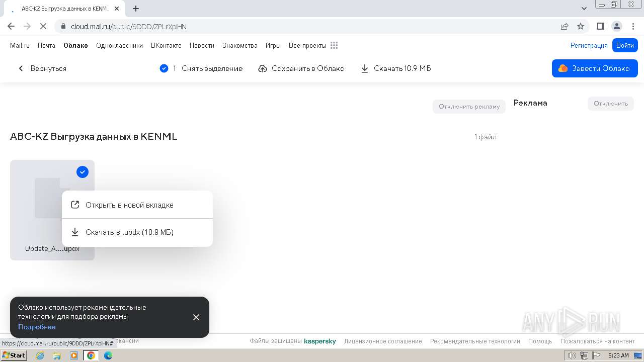Screen dimensions: 644x362
Task: Open Рекомендательные технологии footer link
Action: tap(475, 341)
